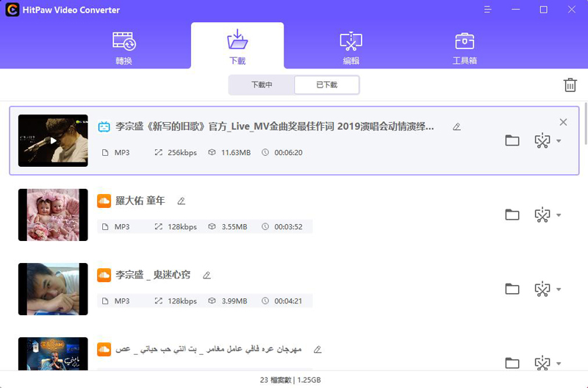Image resolution: width=588 pixels, height=388 pixels.
Task: Click the vertical scrollbar of the list
Action: pyautogui.click(x=586, y=123)
